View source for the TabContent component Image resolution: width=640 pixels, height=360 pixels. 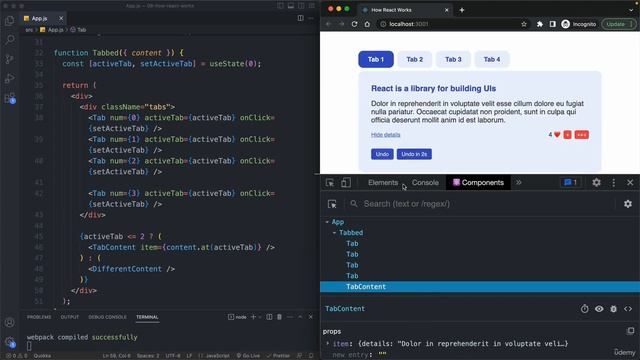pos(628,309)
